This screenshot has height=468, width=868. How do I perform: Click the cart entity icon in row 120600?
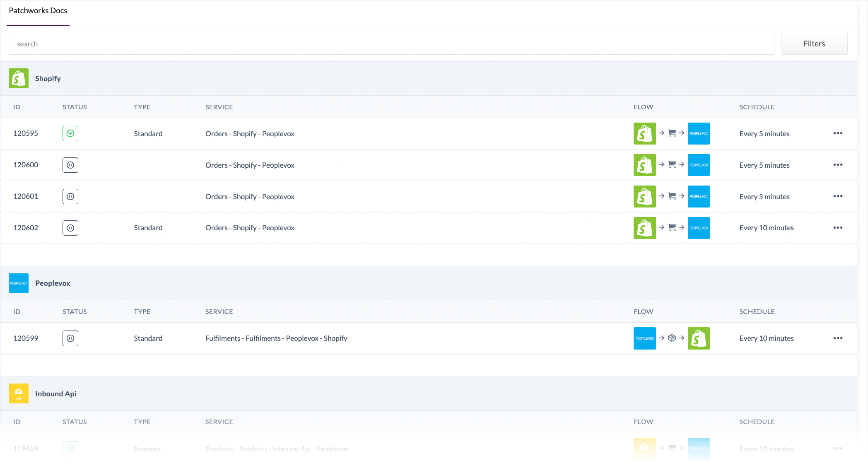pos(672,165)
